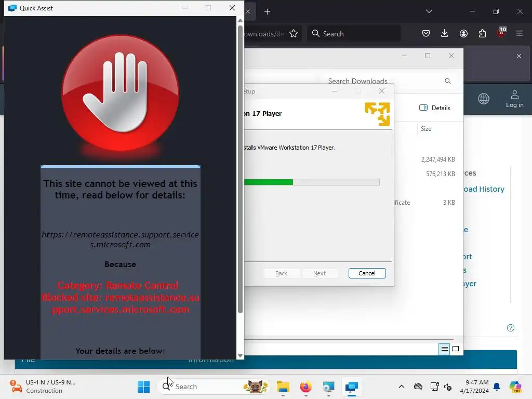The width and height of the screenshot is (532, 399).
Task: Click the taskbar Search box
Action: coord(214,387)
